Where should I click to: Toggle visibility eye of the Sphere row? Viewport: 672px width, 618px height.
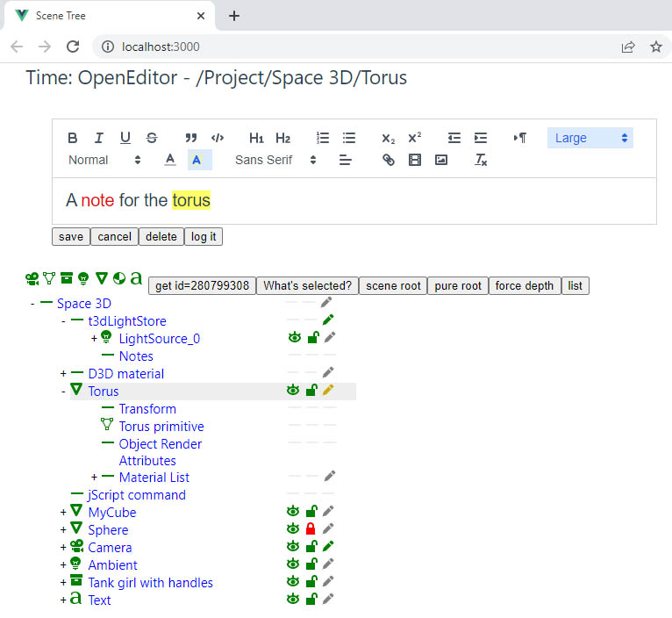(x=293, y=528)
